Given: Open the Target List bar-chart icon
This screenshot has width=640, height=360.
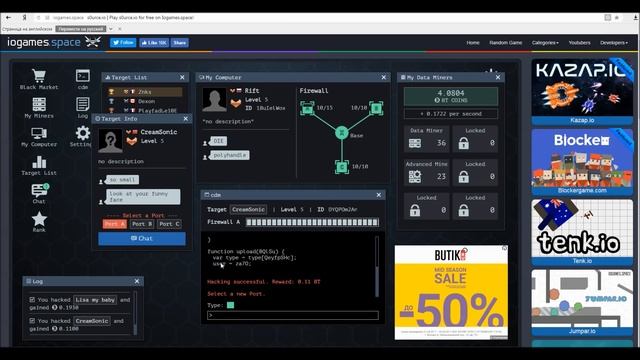Looking at the screenshot, I should 39,162.
